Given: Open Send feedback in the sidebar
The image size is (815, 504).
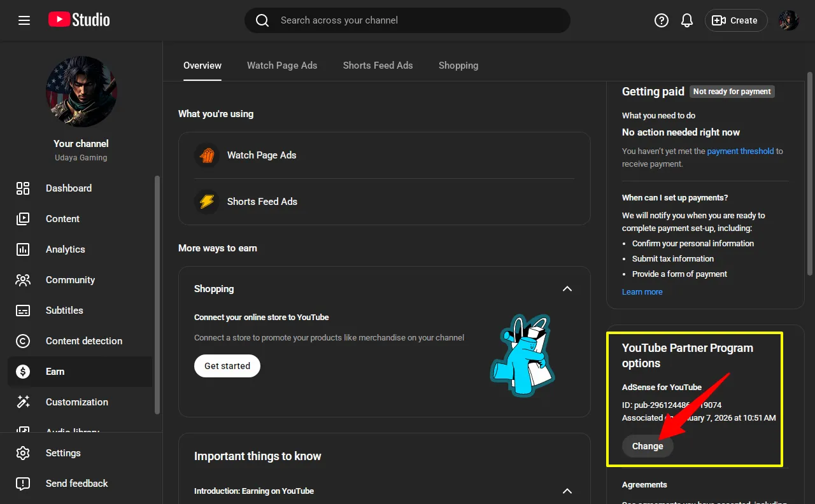Looking at the screenshot, I should point(80,484).
